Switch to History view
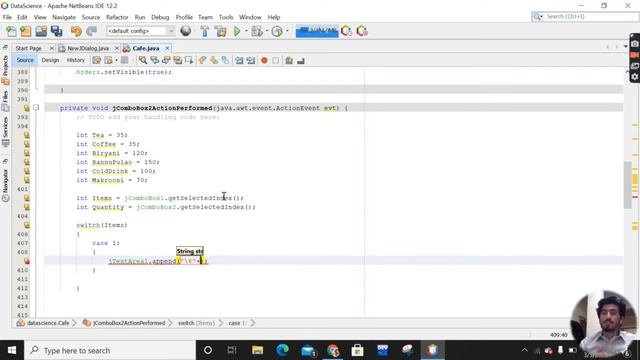640x360 pixels. tap(76, 60)
